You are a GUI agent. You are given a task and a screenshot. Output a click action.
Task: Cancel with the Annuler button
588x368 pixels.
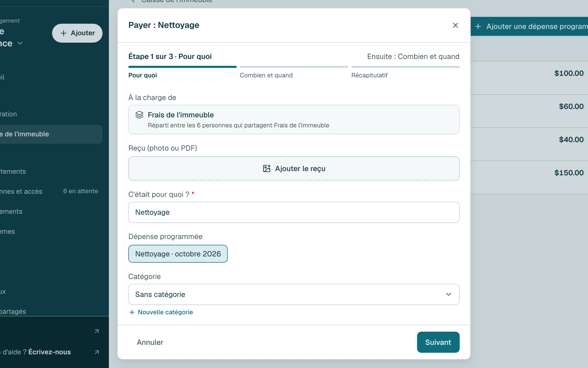click(x=150, y=342)
